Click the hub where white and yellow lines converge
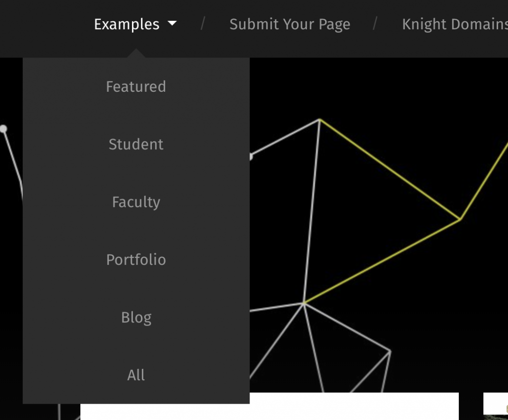Screen dimensions: 508x420 click(x=304, y=303)
